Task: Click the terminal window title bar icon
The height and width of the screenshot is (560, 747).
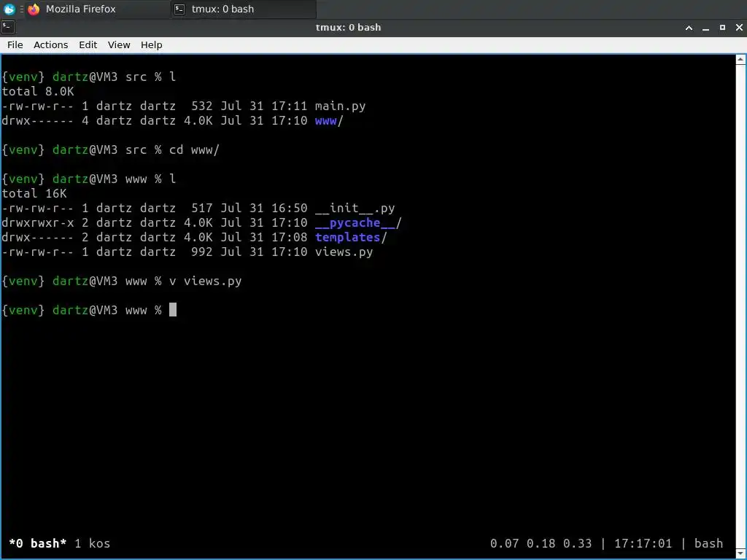Action: (x=8, y=27)
